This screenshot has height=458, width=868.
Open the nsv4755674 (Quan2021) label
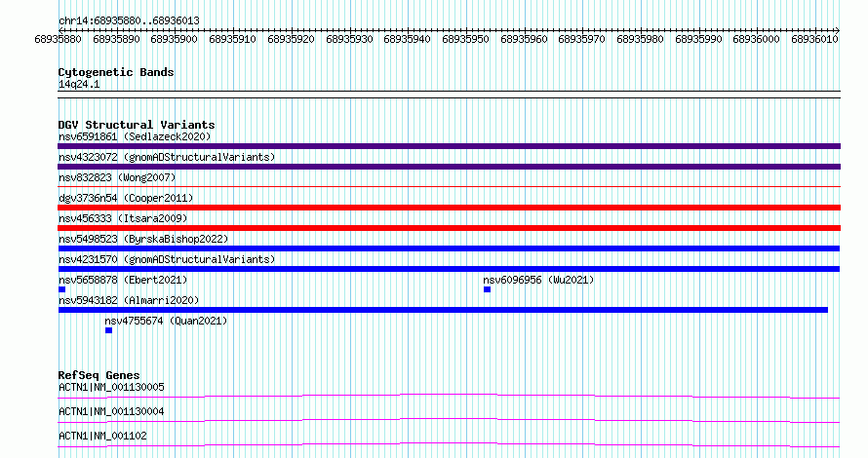[166, 321]
